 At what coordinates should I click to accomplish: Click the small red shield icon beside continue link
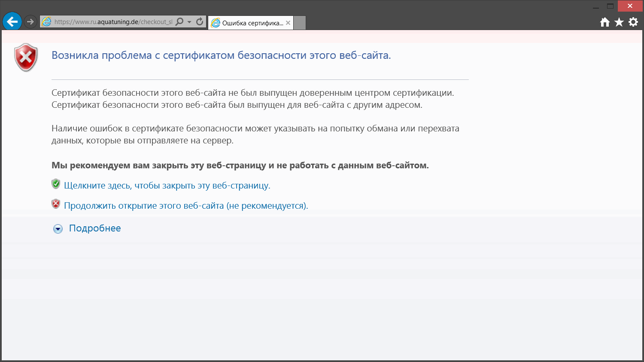(56, 204)
